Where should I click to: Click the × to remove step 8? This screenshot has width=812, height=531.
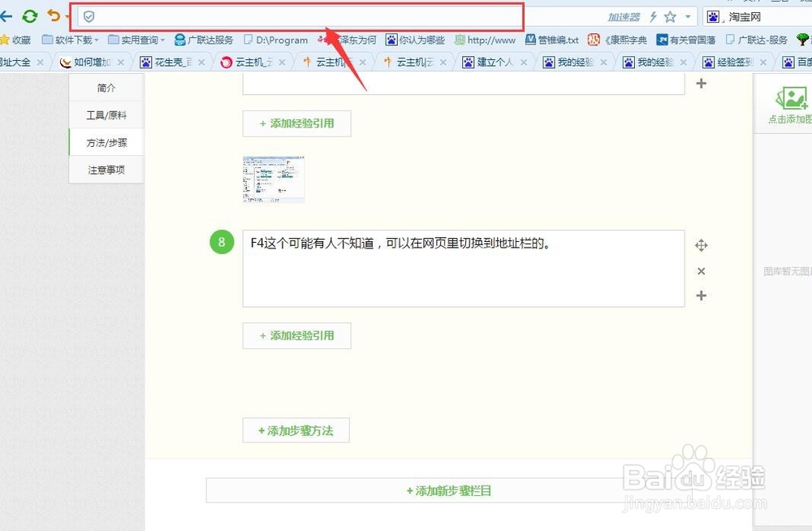coord(701,270)
